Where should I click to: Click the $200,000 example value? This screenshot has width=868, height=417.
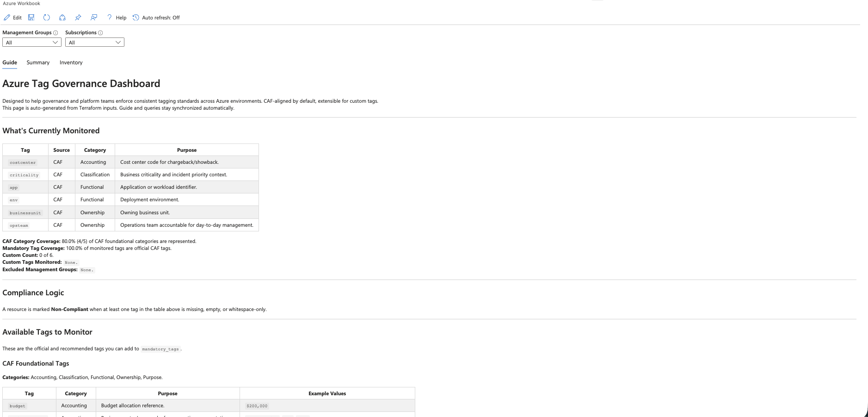257,406
